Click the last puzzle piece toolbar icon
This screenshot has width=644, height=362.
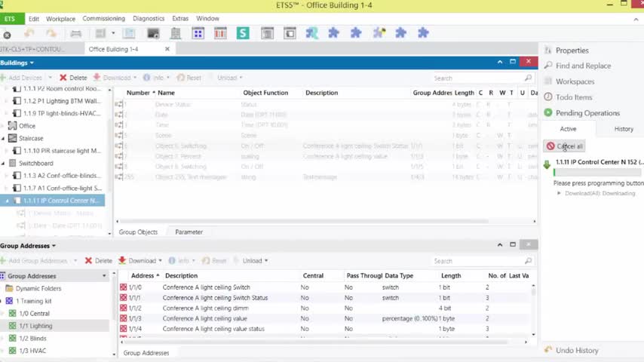(x=423, y=33)
